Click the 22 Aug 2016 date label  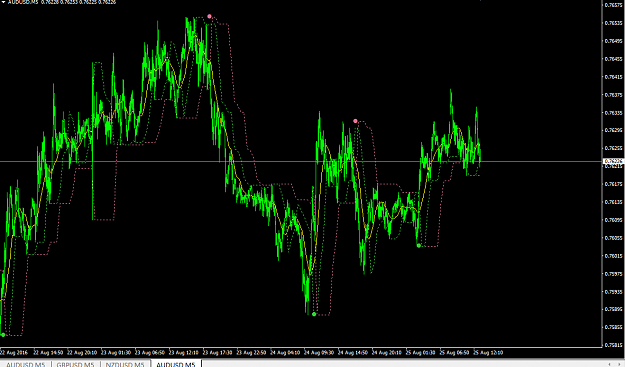click(x=14, y=353)
